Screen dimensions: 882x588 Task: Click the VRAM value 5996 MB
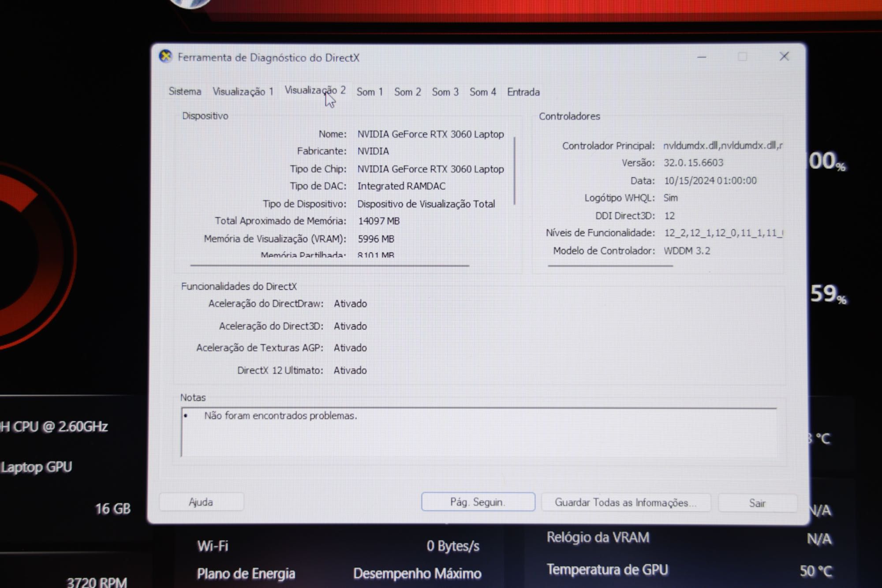coord(376,239)
